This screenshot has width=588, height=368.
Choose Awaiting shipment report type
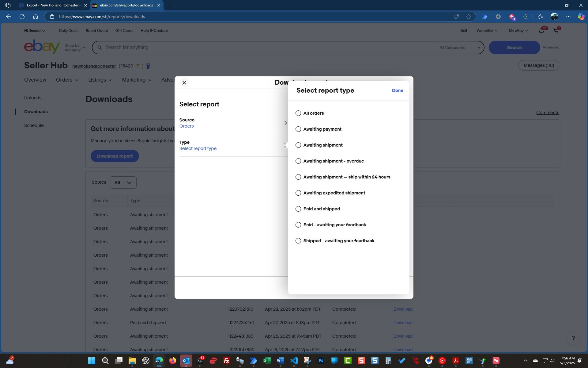(298, 145)
